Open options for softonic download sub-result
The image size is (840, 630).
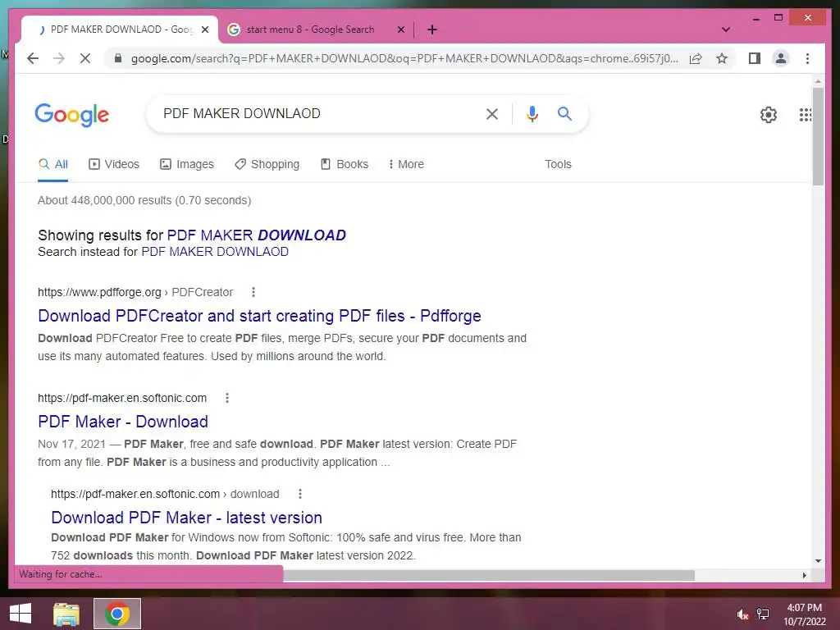(x=300, y=494)
